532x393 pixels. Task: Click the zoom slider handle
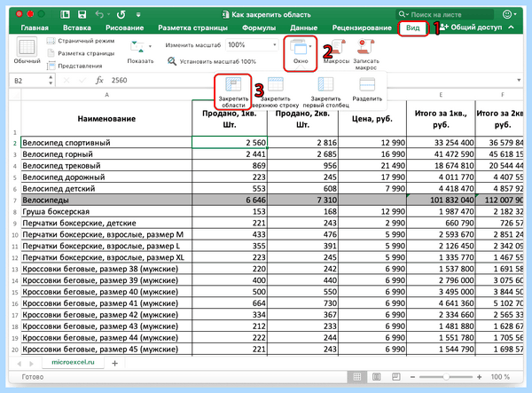click(446, 377)
